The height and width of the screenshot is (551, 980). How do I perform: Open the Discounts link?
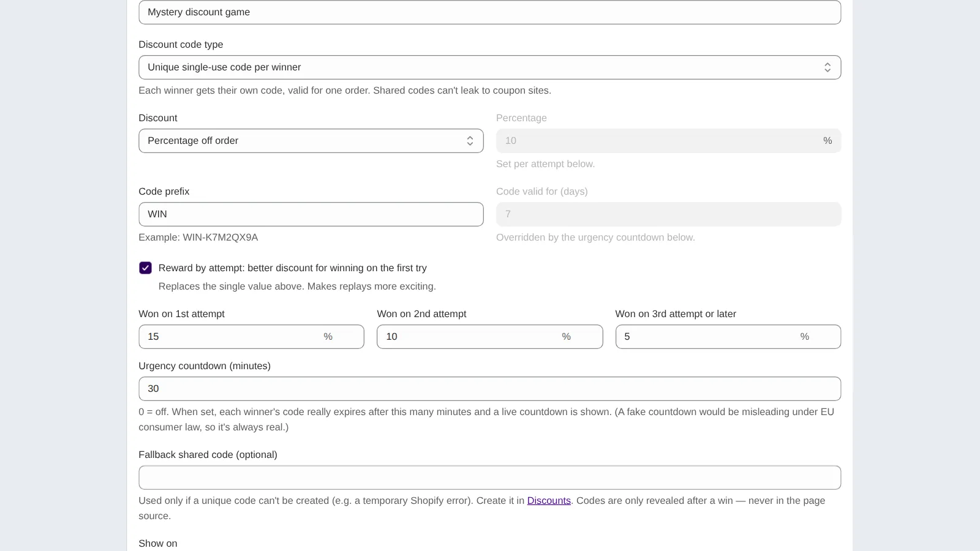pos(549,501)
